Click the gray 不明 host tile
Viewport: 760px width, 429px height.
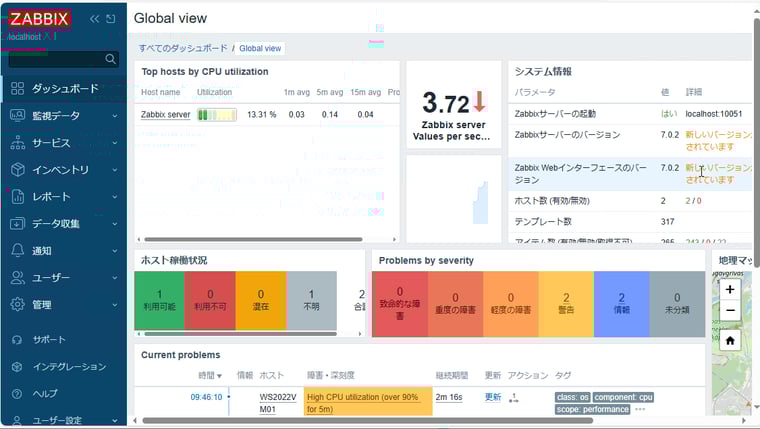pos(311,301)
